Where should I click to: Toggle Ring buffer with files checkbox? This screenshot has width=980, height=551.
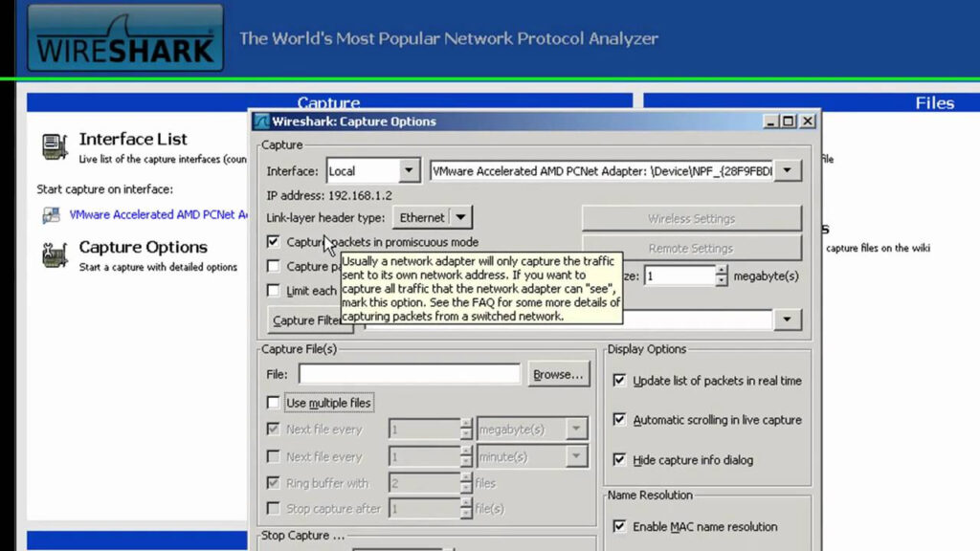pos(273,483)
